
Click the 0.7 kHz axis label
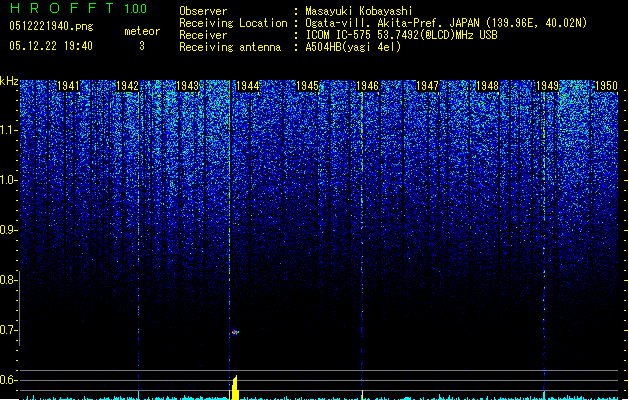point(8,330)
